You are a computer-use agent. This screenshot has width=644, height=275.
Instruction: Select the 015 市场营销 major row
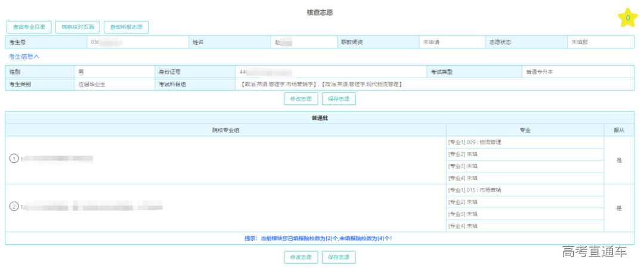pyautogui.click(x=524, y=190)
